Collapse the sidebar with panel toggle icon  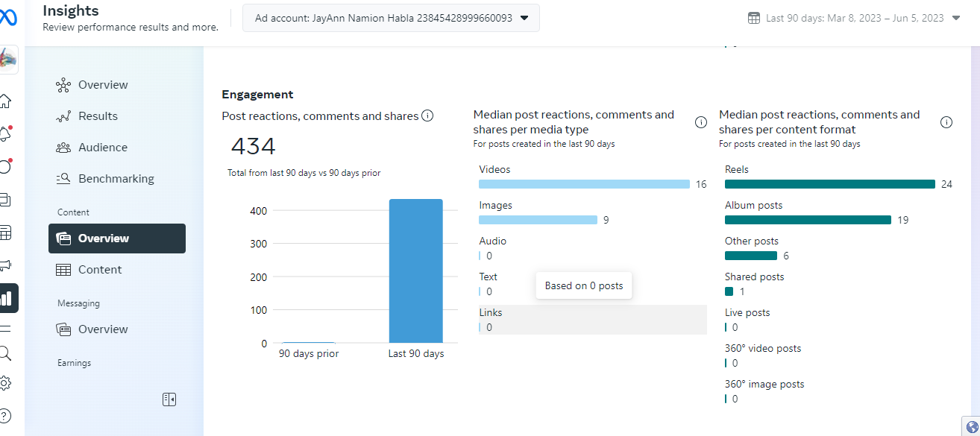coord(169,399)
